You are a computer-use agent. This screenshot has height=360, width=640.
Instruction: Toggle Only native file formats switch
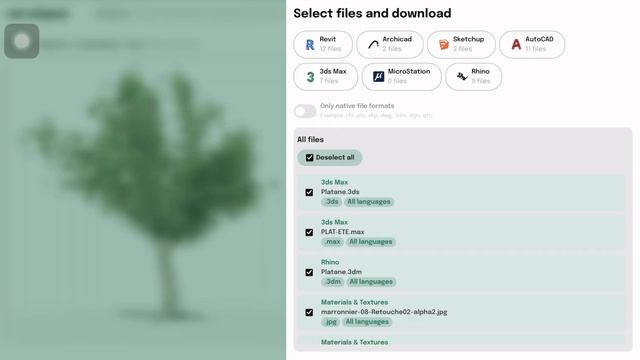pyautogui.click(x=305, y=111)
